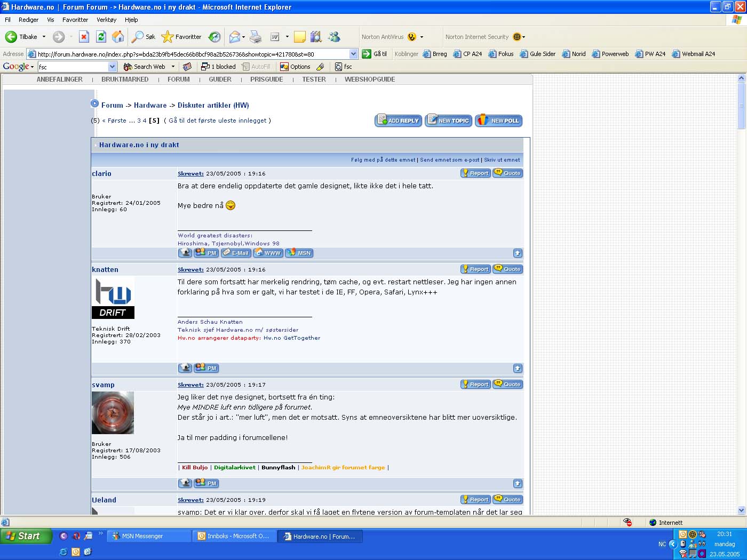The height and width of the screenshot is (560, 747).
Task: Report Ueland's post
Action: [x=475, y=499]
